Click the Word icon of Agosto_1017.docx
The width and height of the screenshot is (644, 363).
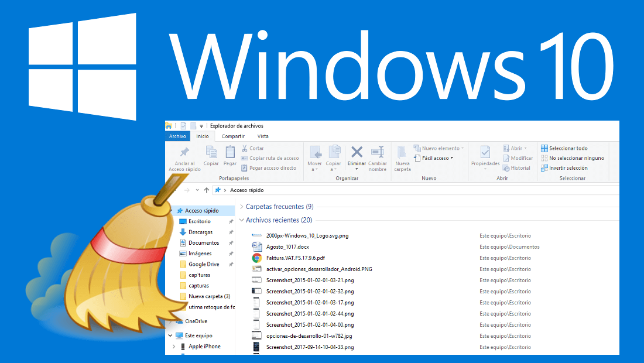click(256, 247)
